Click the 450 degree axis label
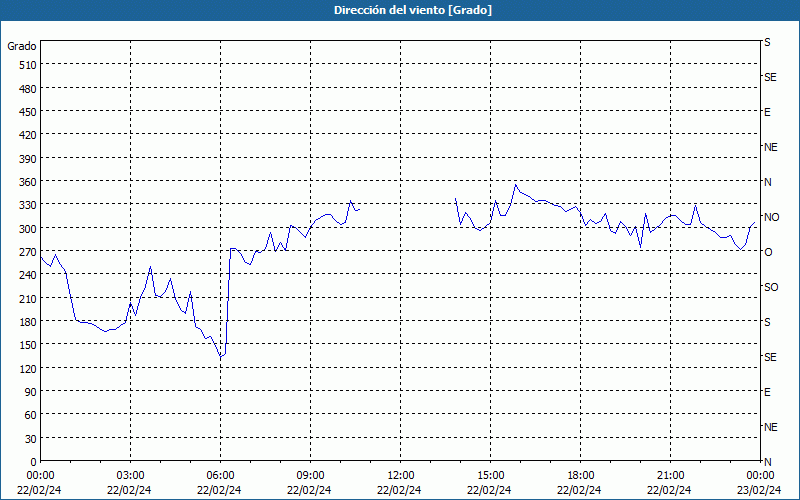The width and height of the screenshot is (800, 500). (x=28, y=112)
